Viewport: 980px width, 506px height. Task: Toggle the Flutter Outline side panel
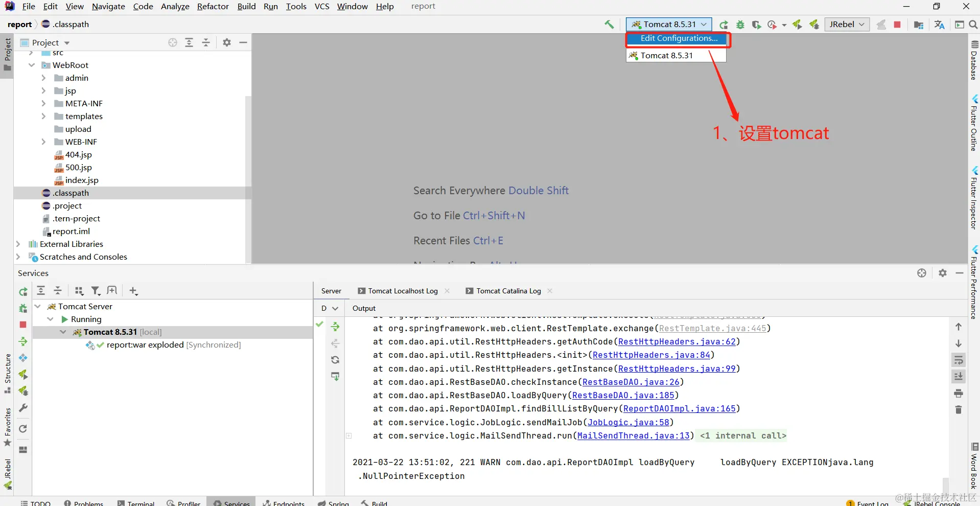[974, 123]
